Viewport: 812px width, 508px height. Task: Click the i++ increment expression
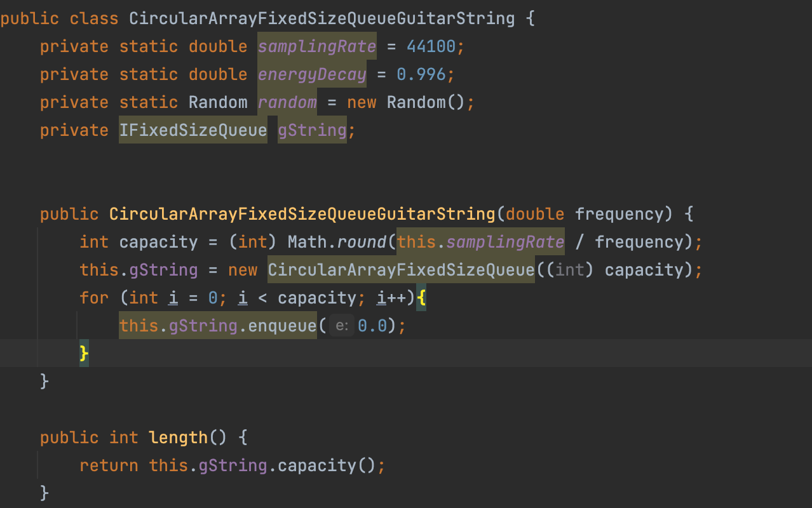391,298
